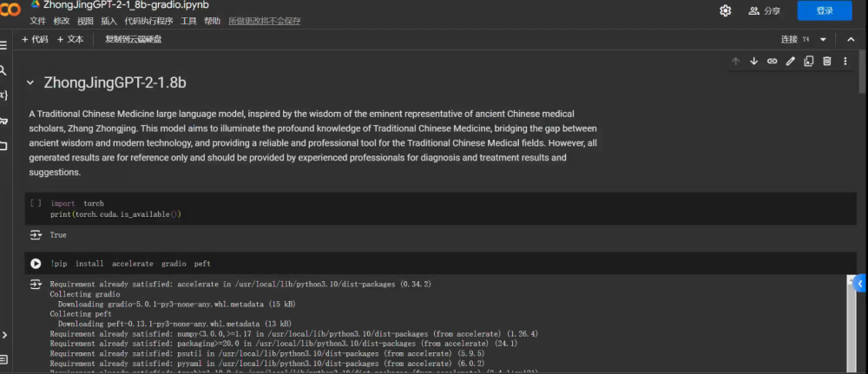The image size is (868, 374).
Task: Open the 代码执行程序 menu
Action: [x=148, y=21]
